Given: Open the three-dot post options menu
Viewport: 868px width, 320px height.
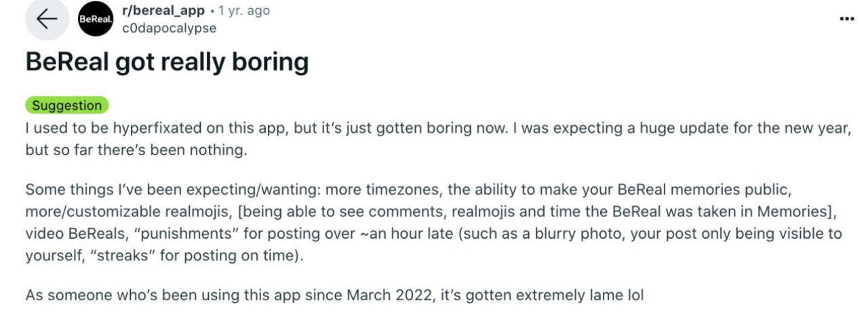Looking at the screenshot, I should (x=846, y=19).
